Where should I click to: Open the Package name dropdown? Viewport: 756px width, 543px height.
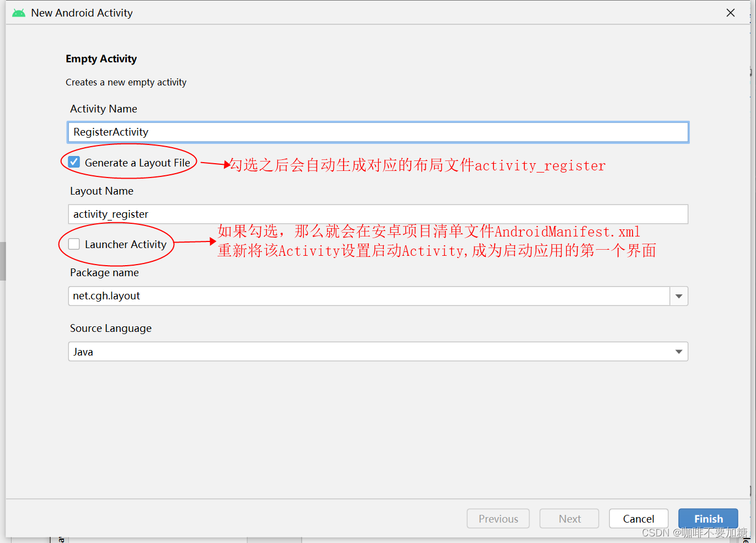pyautogui.click(x=678, y=296)
